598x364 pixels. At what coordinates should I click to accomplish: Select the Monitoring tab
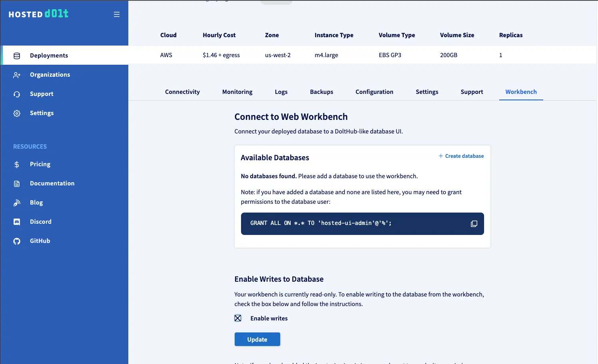[237, 92]
